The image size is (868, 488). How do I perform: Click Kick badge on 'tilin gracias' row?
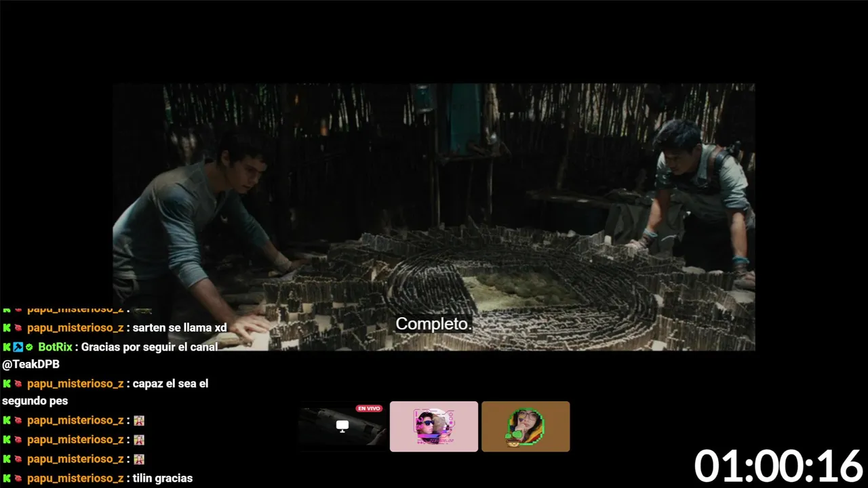tap(7, 479)
